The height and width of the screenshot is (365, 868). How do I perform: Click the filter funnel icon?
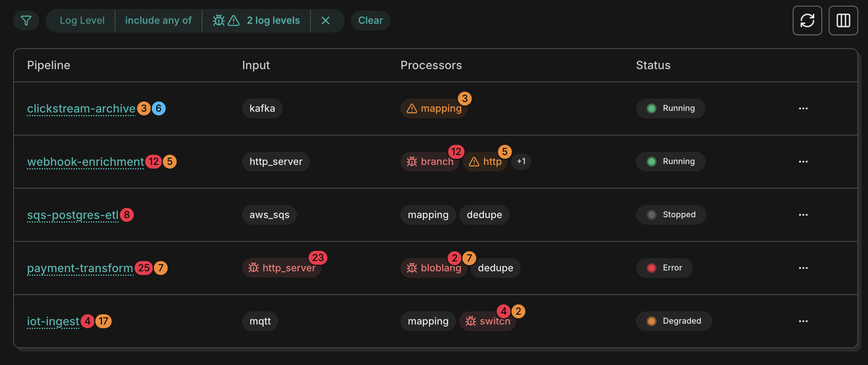[26, 20]
